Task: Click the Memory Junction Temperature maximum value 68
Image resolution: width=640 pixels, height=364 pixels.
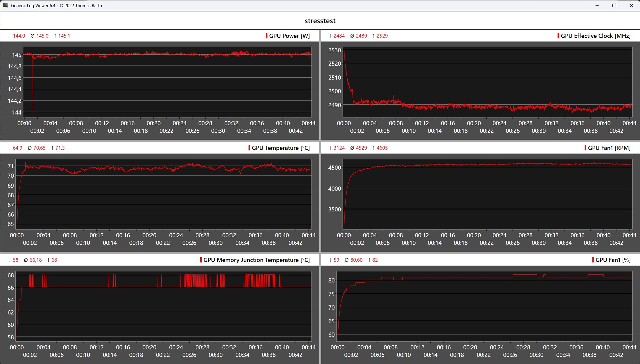Action: pos(54,260)
